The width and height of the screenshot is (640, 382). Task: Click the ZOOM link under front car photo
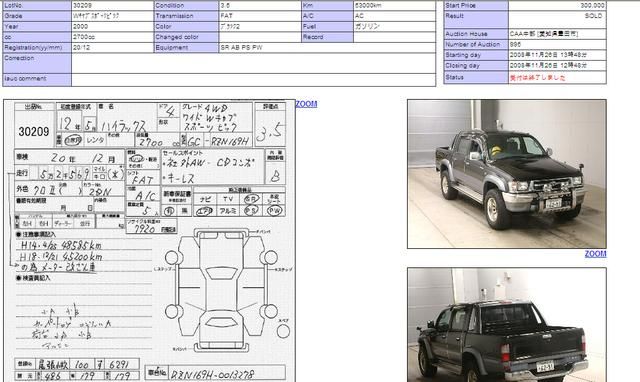(596, 254)
